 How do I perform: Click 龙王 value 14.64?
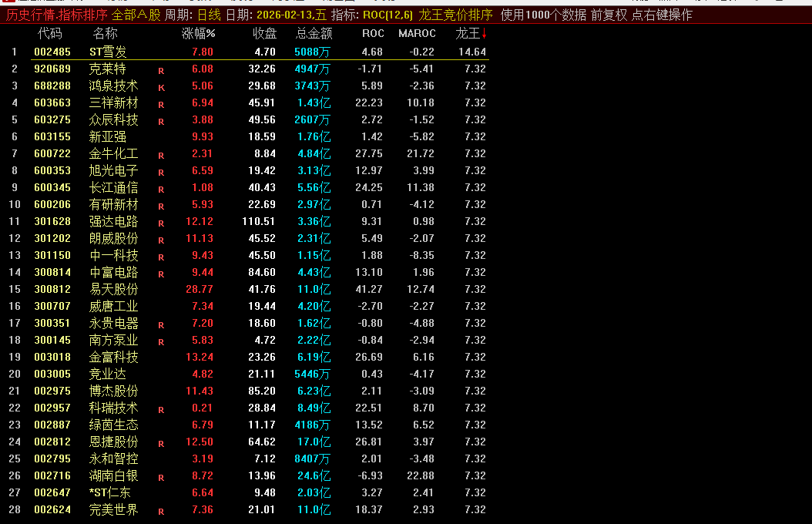tap(472, 52)
